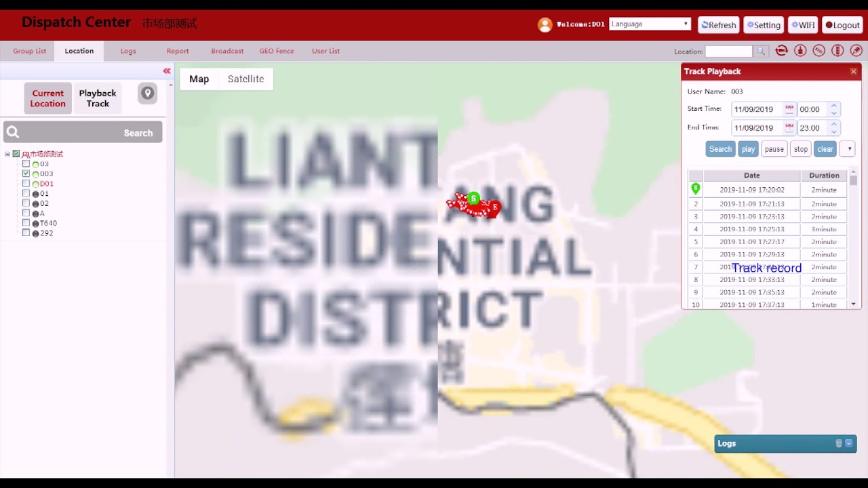The width and height of the screenshot is (868, 488).
Task: Click the play button
Action: (748, 149)
